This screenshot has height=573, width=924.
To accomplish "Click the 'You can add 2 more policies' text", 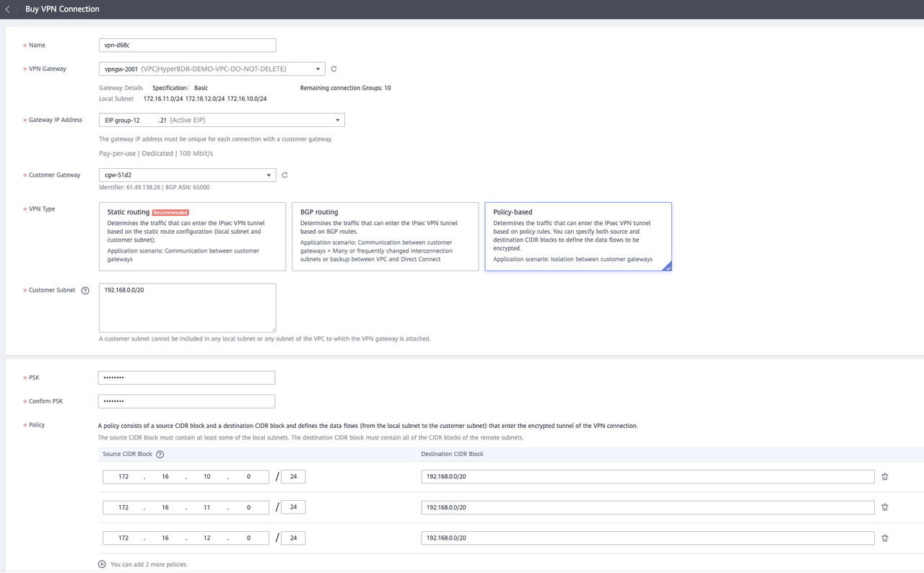I will click(149, 564).
